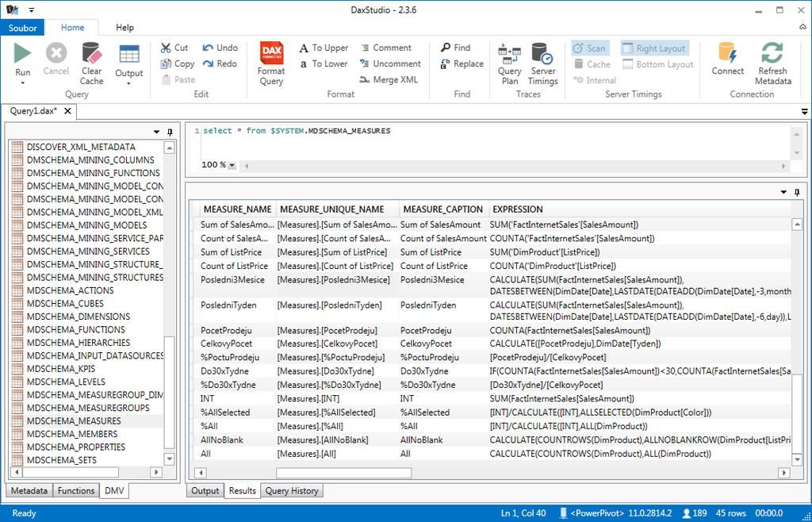Toggle the Cache server timing option

click(592, 64)
